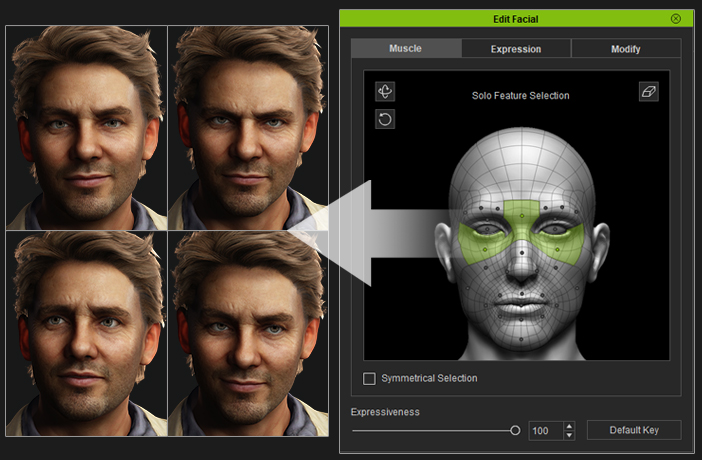
Task: Click the Expressiveness slider handle
Action: pos(515,430)
